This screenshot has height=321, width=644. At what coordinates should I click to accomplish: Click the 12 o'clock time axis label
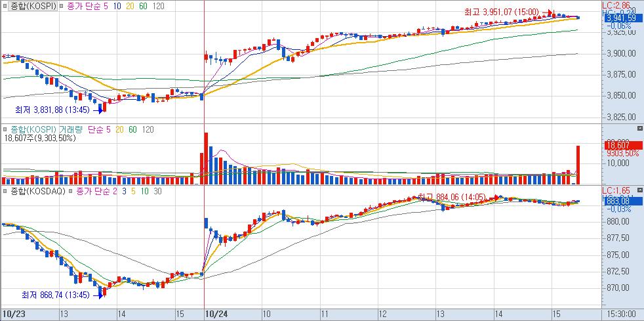click(x=383, y=314)
